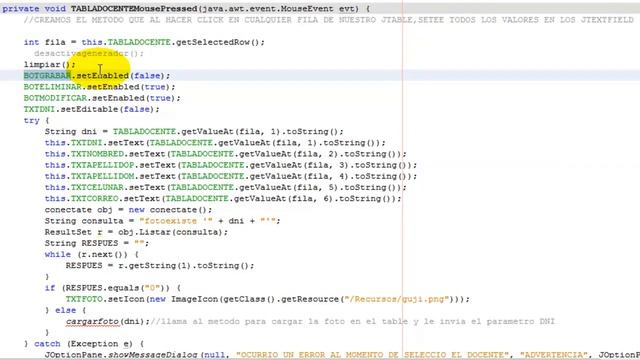
Task: Click the TXTNOMBRED identifier
Action: [97, 154]
